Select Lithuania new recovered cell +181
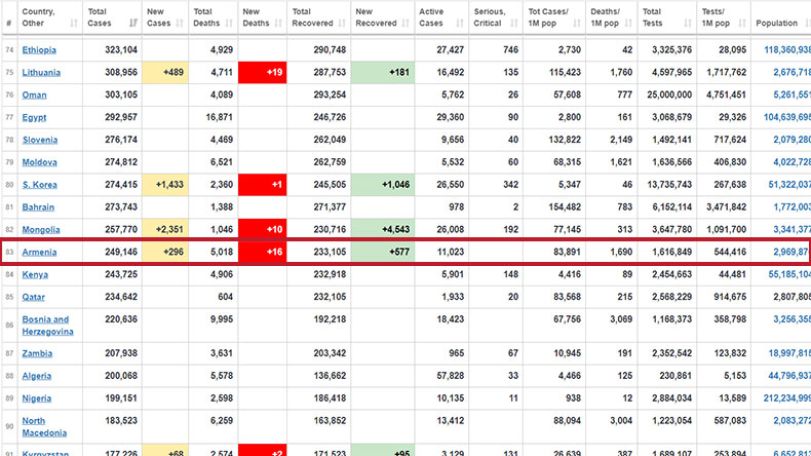Viewport: 811px width, 456px height. [x=383, y=72]
